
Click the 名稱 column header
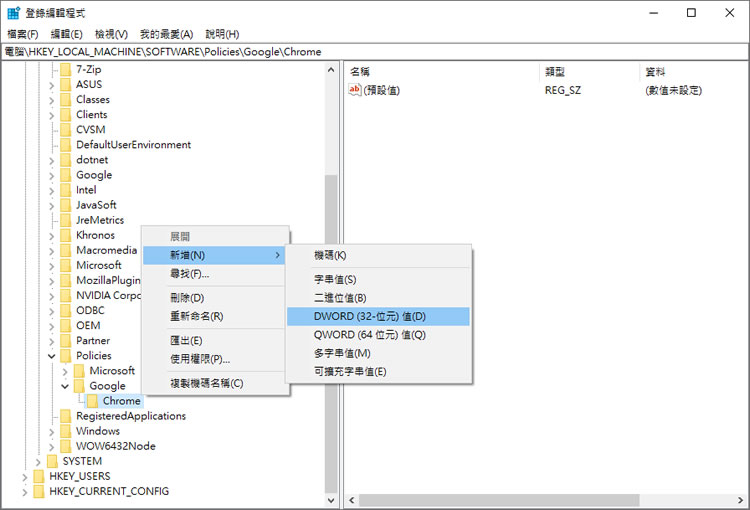click(x=442, y=72)
